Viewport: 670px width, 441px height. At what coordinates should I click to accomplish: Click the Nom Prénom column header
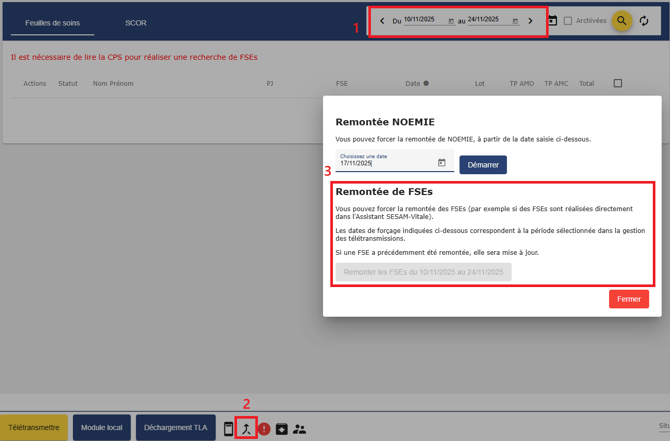coord(113,83)
